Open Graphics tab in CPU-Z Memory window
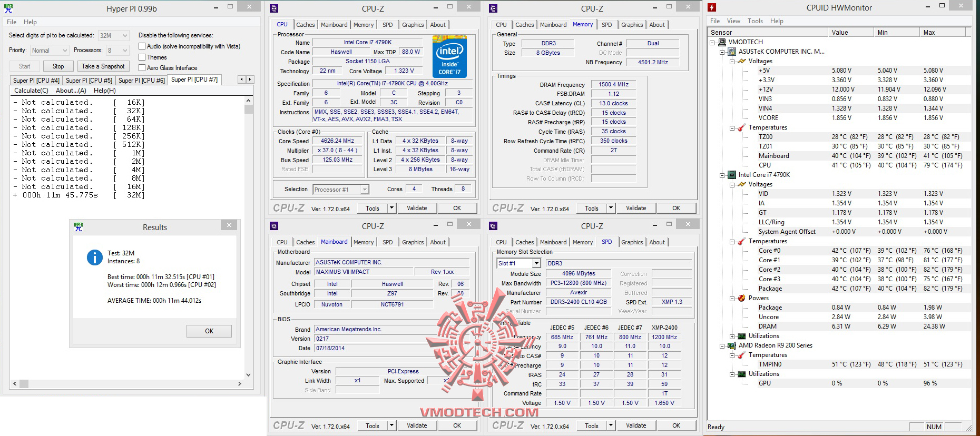 coord(632,25)
